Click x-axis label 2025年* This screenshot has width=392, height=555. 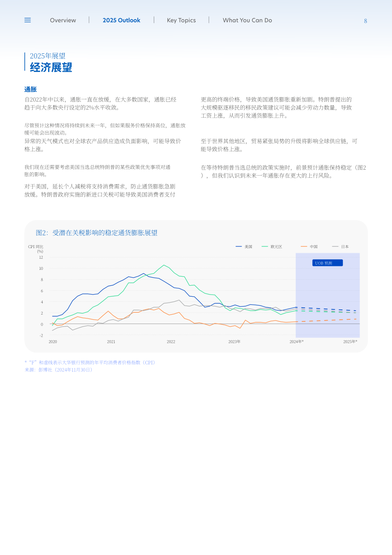pyautogui.click(x=350, y=342)
